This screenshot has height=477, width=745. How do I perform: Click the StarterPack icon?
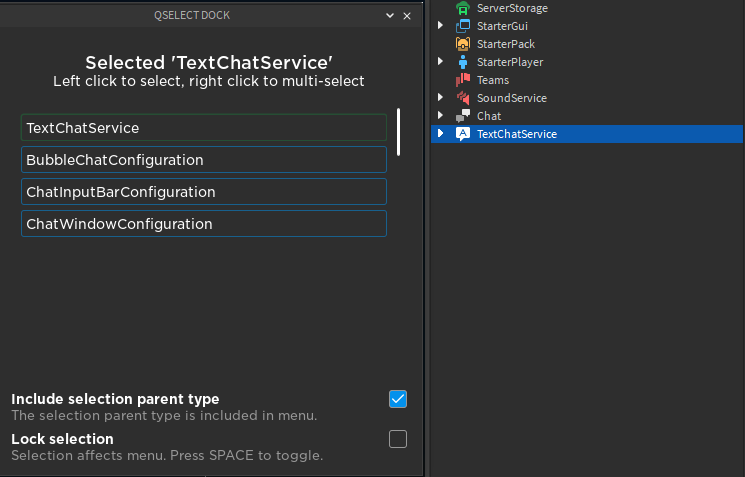[x=463, y=44]
